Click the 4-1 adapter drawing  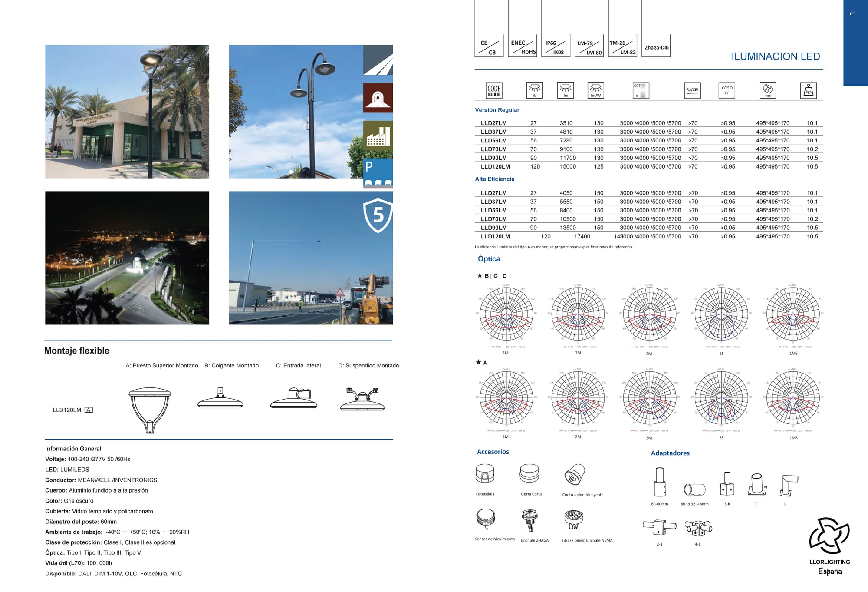[698, 528]
